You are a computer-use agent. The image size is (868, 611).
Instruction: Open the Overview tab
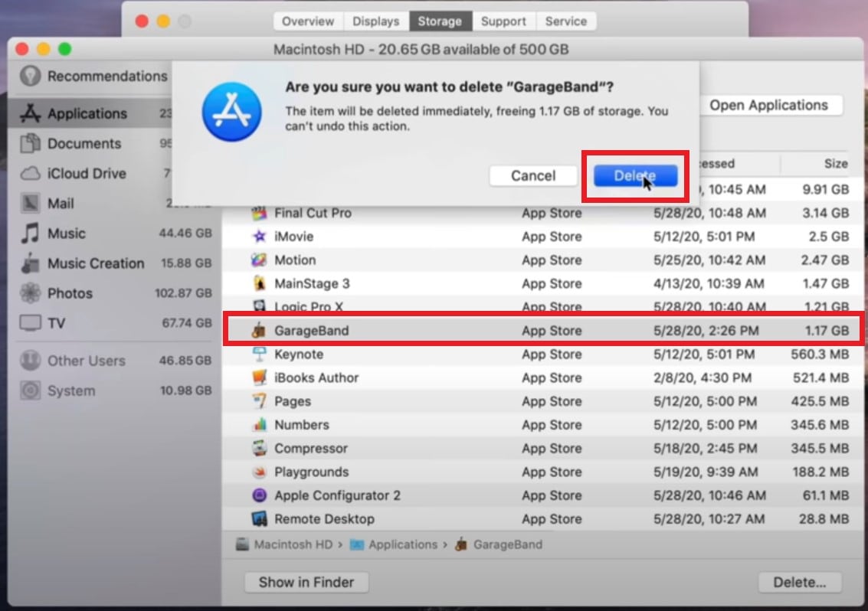[x=307, y=21]
